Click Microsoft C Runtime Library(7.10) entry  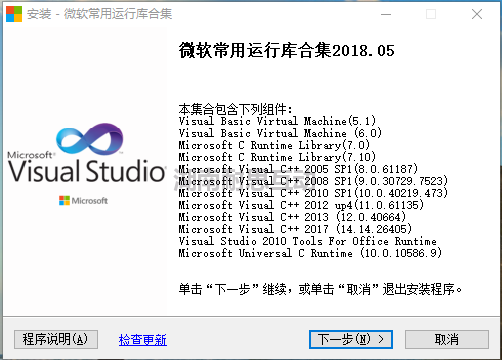pos(277,157)
